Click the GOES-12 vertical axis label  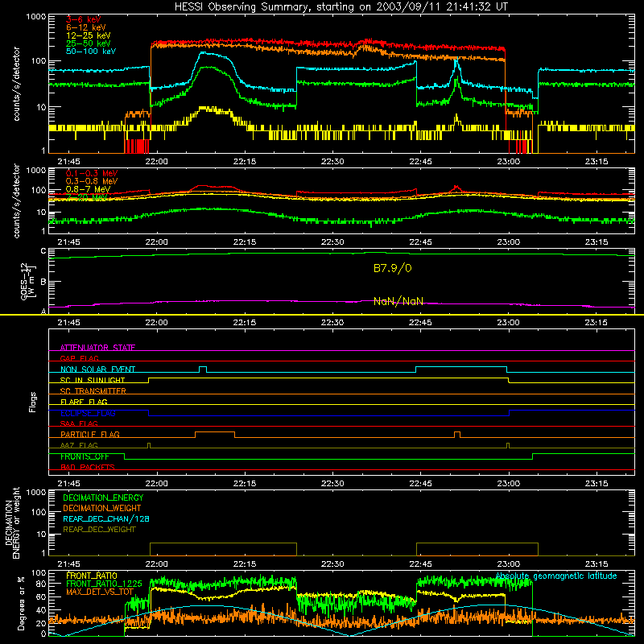[x=27, y=281]
